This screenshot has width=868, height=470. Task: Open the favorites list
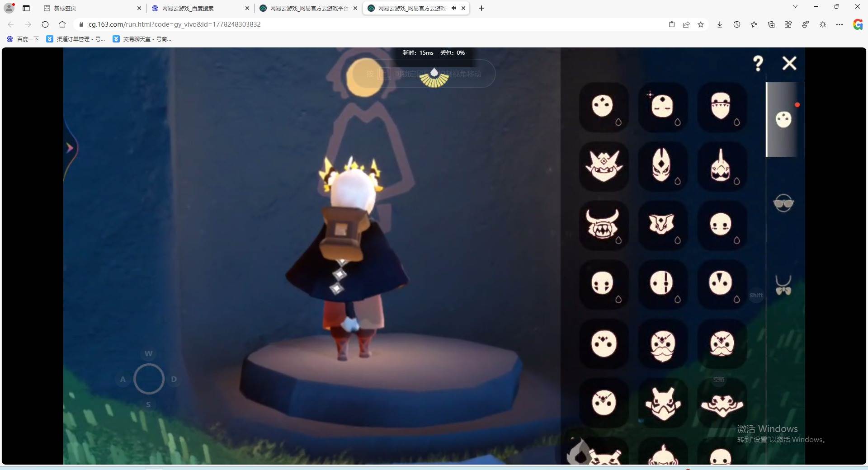[x=754, y=24]
